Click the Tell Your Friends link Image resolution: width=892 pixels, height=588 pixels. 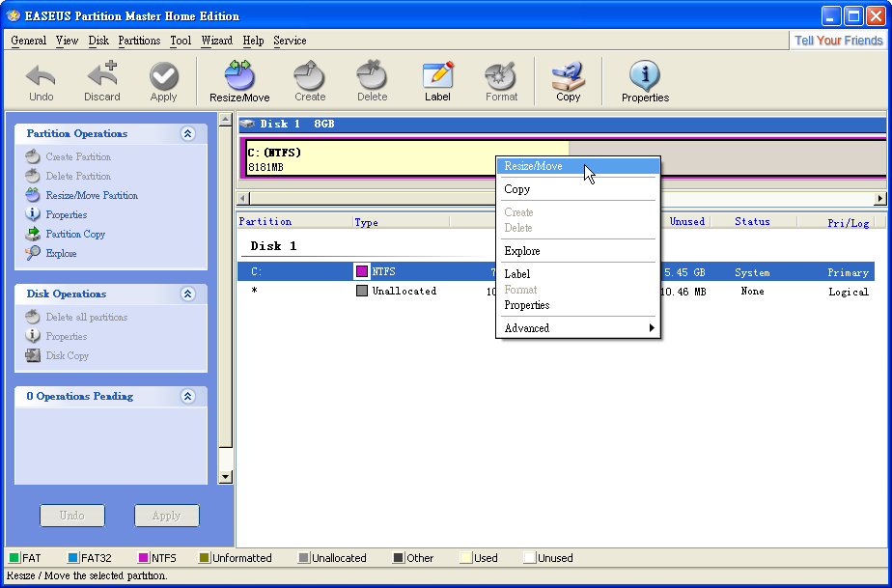[839, 41]
